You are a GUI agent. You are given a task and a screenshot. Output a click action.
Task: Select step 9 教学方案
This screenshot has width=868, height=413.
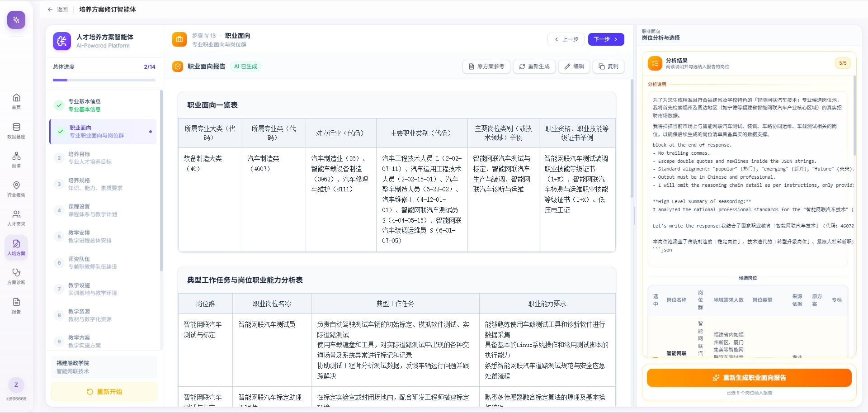[103, 342]
